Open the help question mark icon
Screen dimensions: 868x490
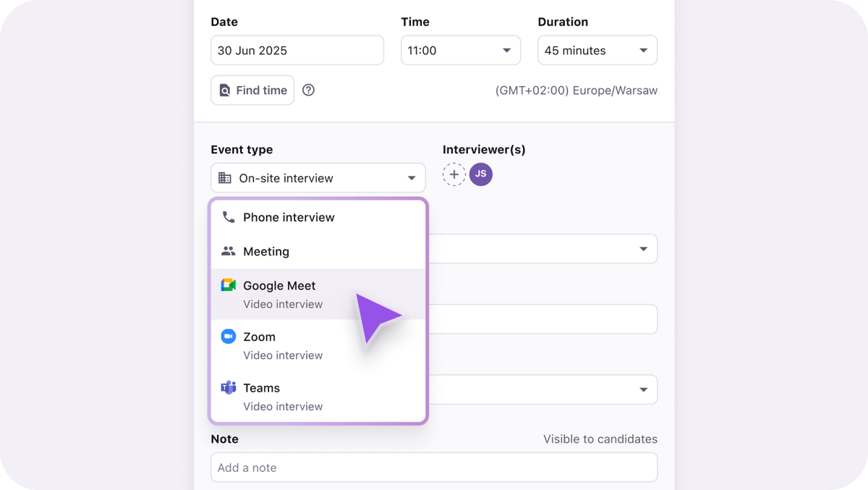point(308,90)
